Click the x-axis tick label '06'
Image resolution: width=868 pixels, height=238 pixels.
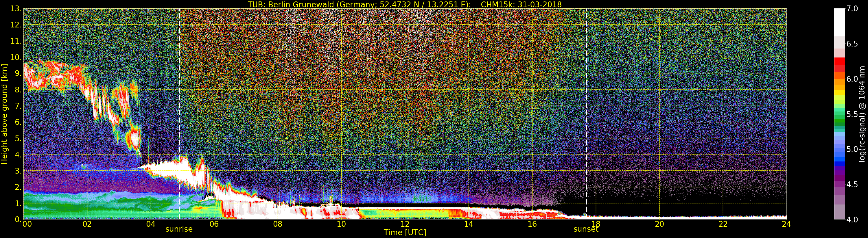pyautogui.click(x=214, y=224)
